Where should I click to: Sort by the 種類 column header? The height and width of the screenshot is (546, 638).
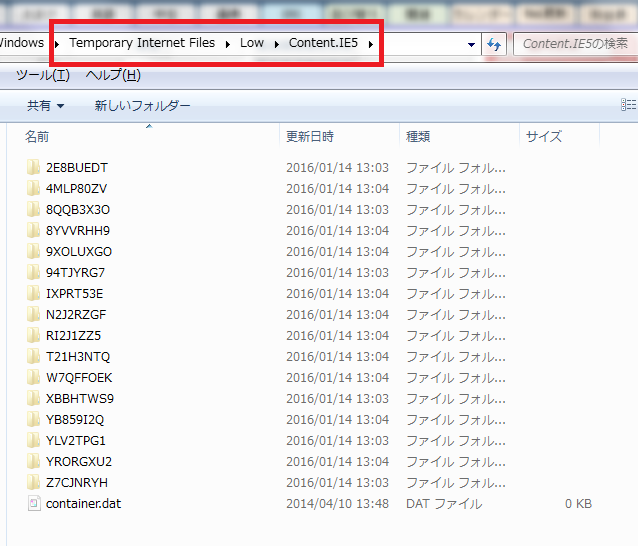pyautogui.click(x=418, y=136)
